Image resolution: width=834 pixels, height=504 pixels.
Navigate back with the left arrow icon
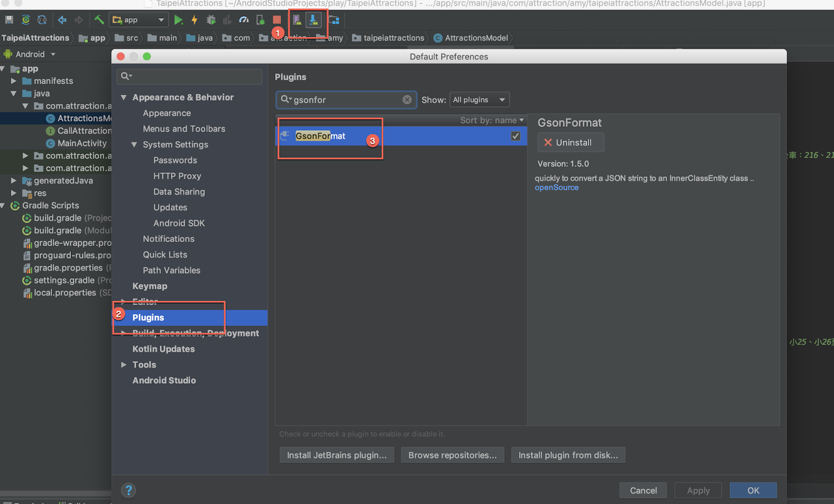(x=62, y=20)
